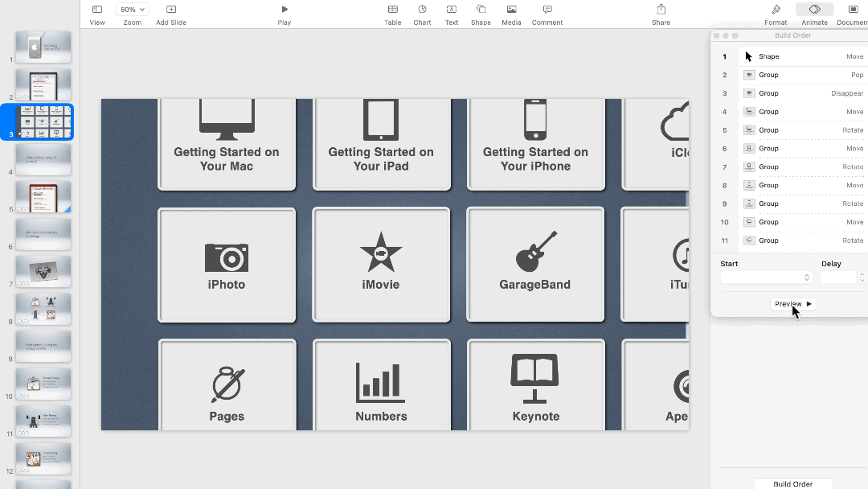Adjust the Delay stepper arrows

[x=862, y=277]
